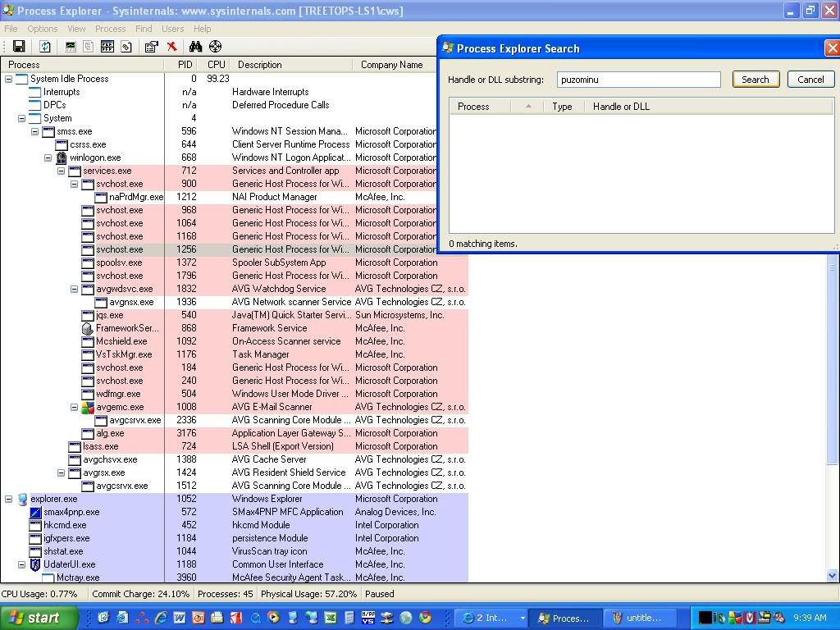The image size is (840, 630).
Task: Click the binoculars Find icon
Action: point(195,47)
